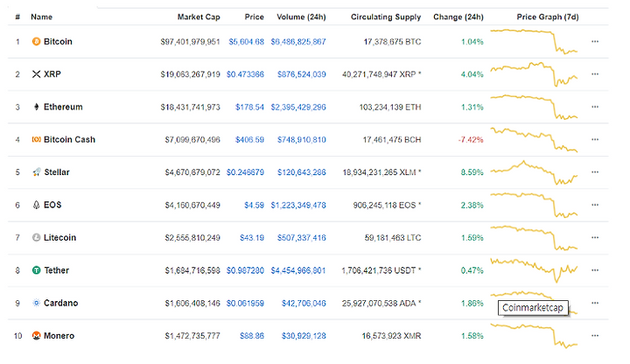
Task: Open the XRP name link
Action: pos(52,74)
